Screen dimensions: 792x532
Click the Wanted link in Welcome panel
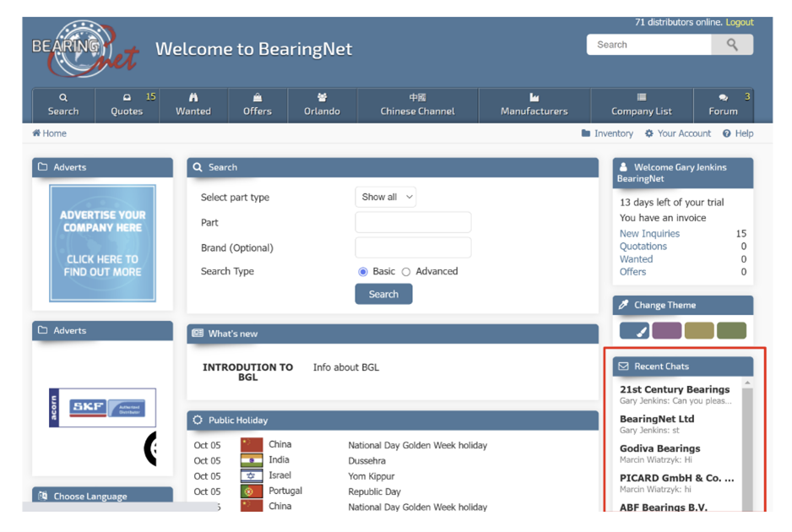tap(636, 258)
